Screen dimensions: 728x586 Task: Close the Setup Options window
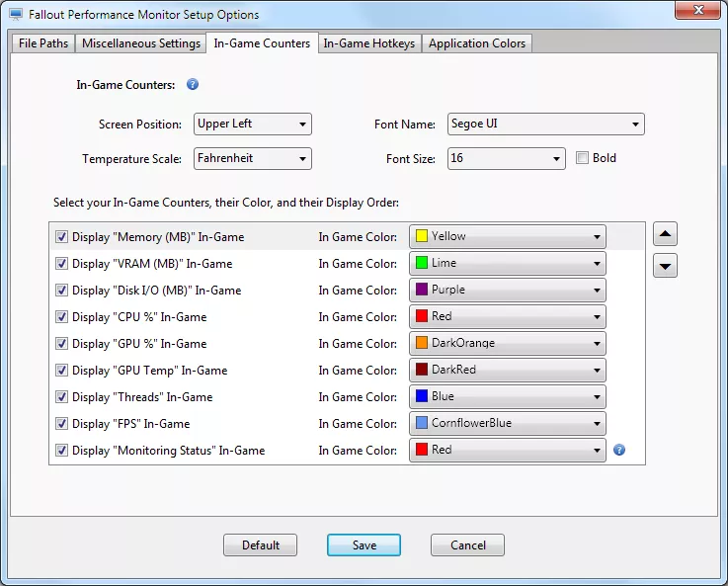point(697,10)
